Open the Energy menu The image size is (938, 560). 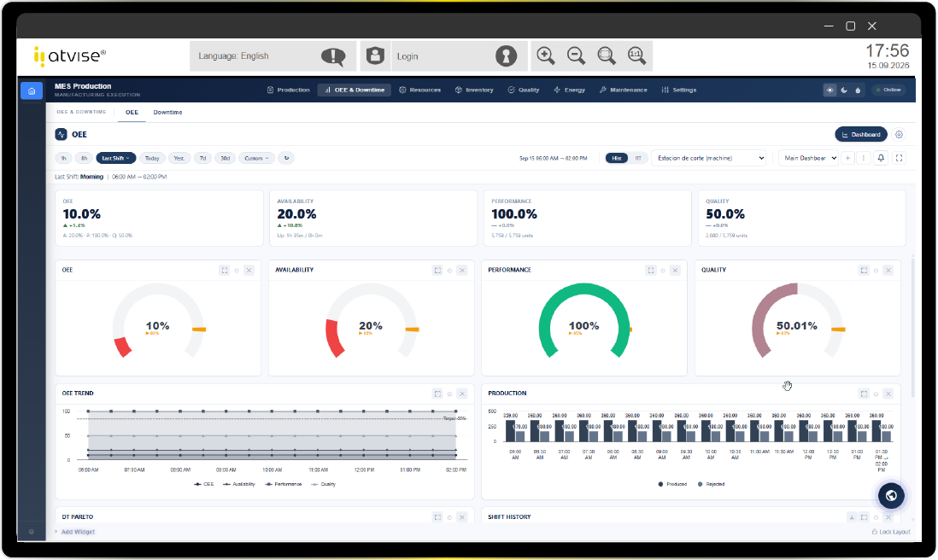(570, 90)
